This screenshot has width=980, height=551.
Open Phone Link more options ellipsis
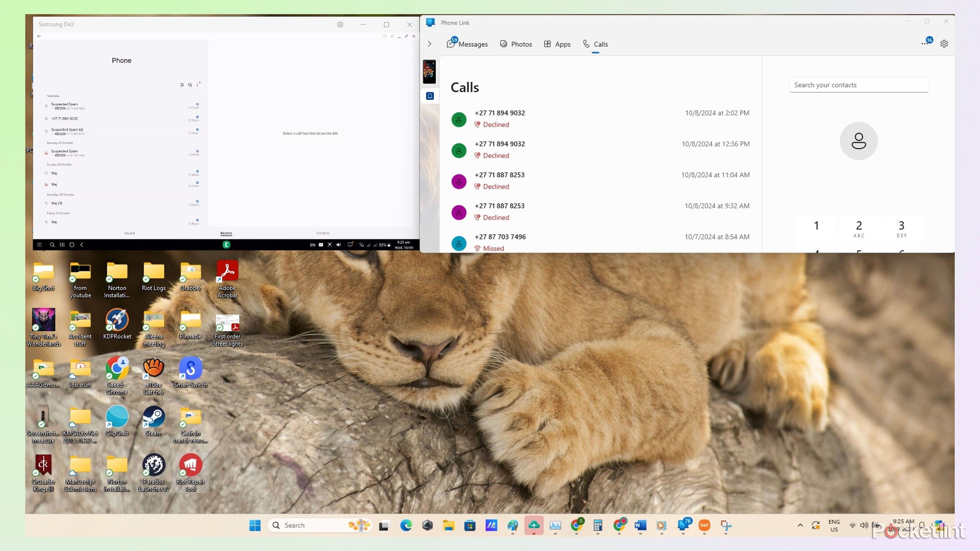click(924, 44)
